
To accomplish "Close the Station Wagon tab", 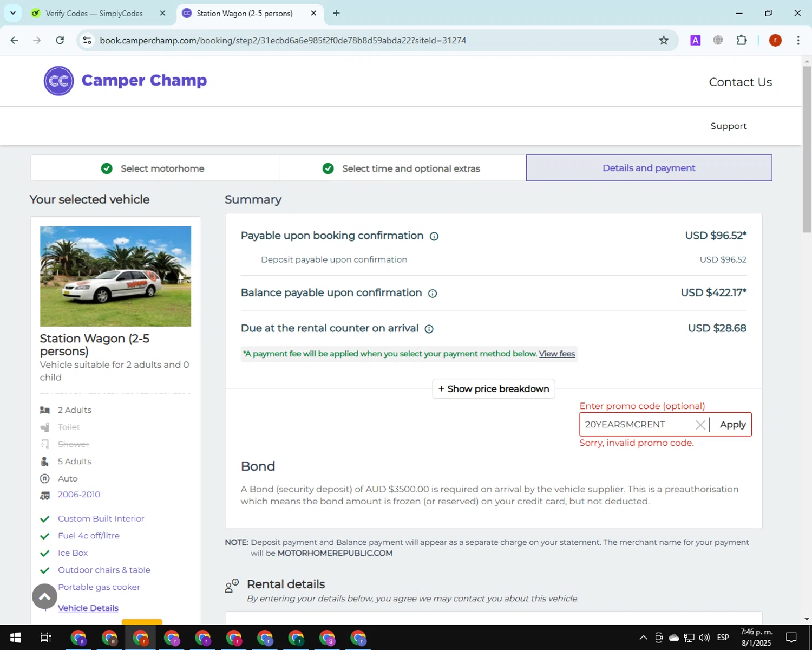I will point(313,13).
